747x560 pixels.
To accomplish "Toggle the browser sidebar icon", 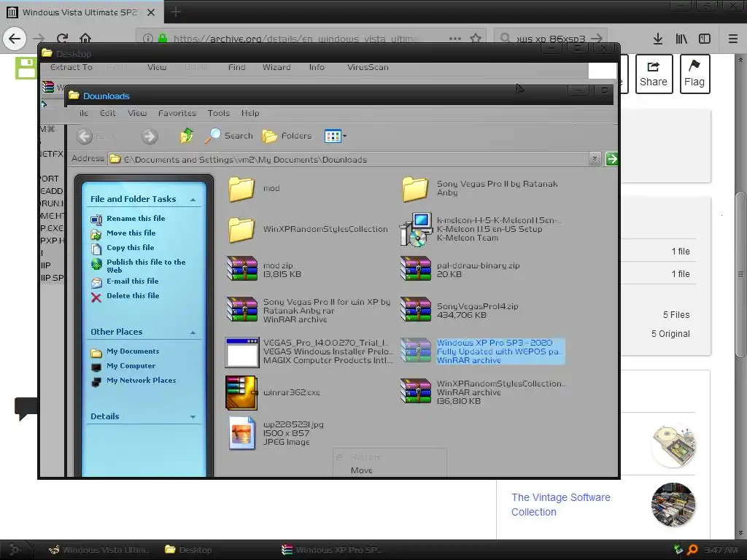I will 705,39.
